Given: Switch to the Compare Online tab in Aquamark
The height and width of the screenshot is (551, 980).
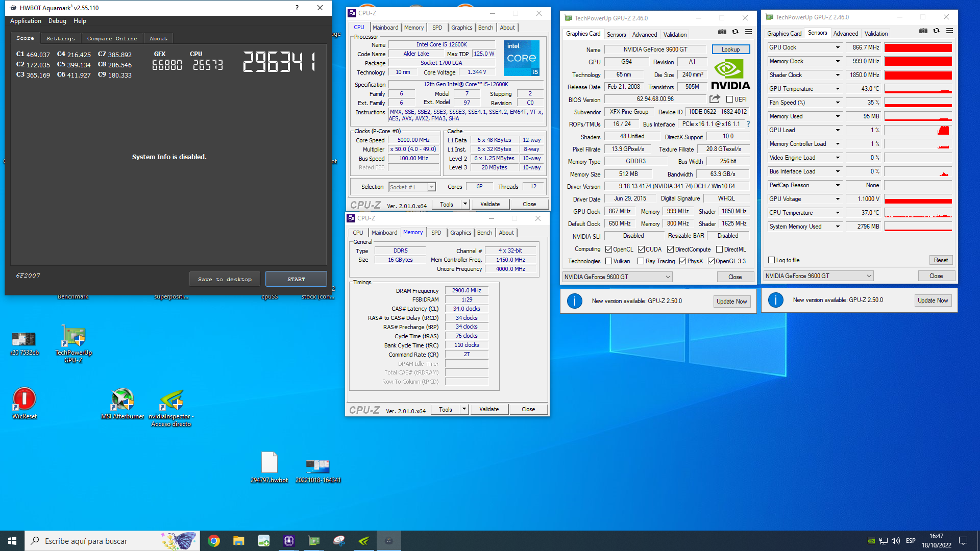Looking at the screenshot, I should [112, 39].
